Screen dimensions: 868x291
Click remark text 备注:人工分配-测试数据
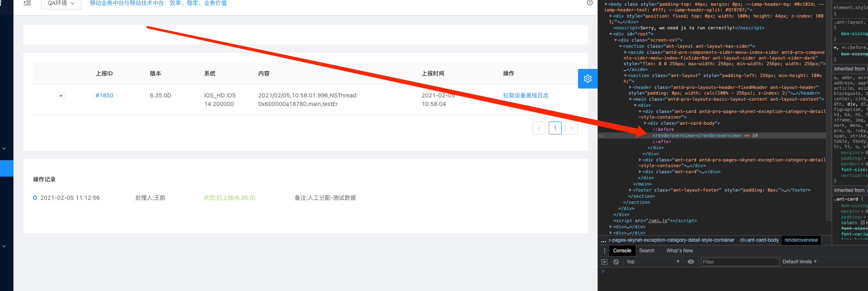click(325, 198)
